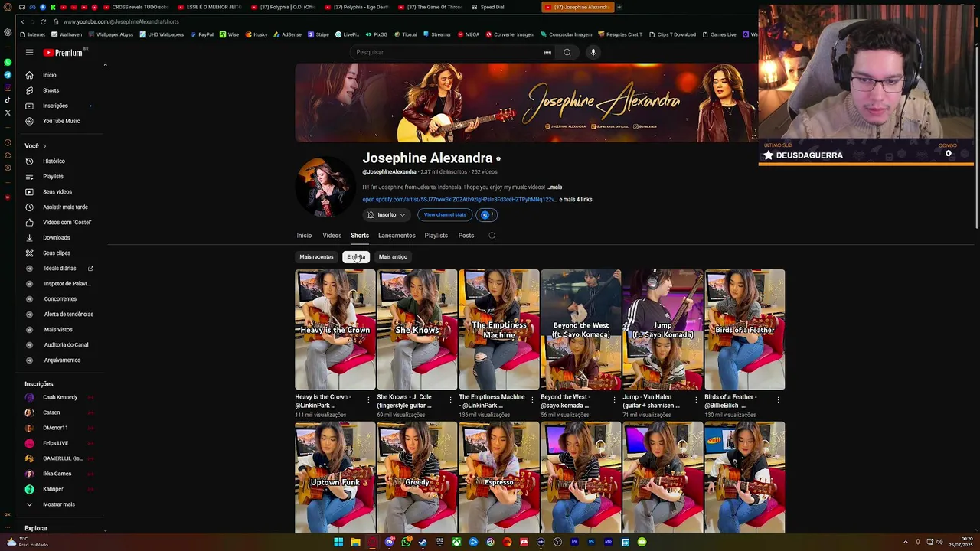
Task: Open options menu for Beyond the West short
Action: [614, 399]
